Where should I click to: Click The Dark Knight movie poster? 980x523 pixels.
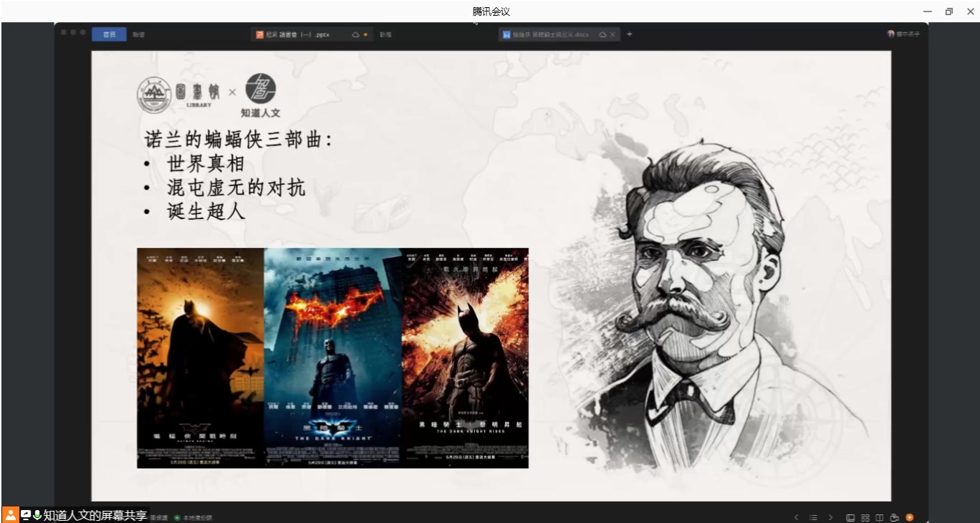click(x=333, y=358)
